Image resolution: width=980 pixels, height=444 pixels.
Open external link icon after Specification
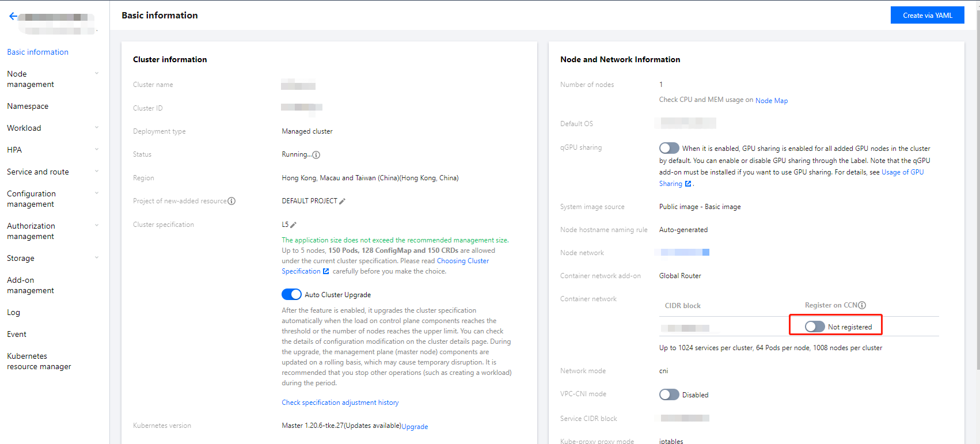point(326,271)
